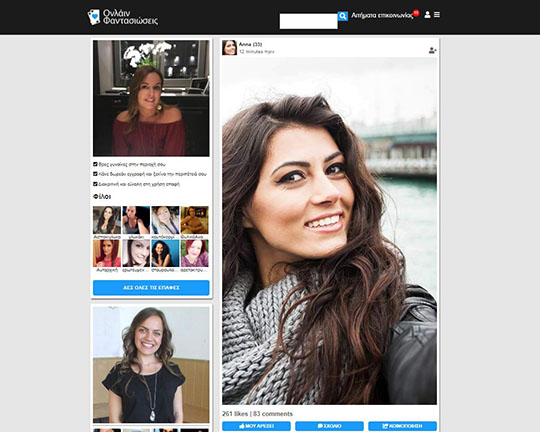Click the add friend icon on Anna's post

433,50
